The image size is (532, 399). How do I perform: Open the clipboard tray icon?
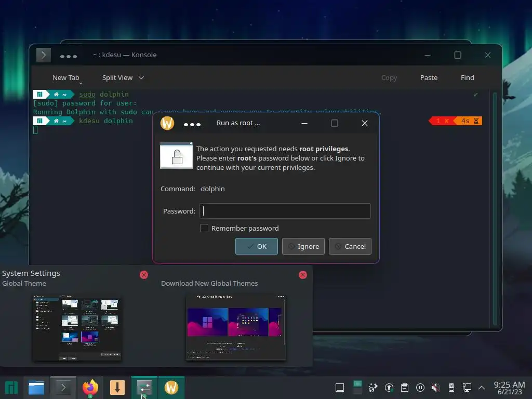tap(404, 388)
